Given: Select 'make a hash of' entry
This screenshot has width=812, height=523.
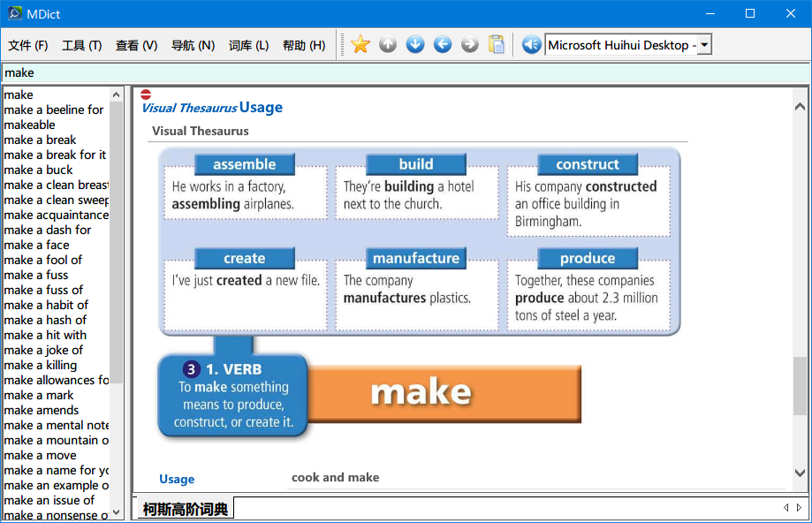Looking at the screenshot, I should pos(45,320).
